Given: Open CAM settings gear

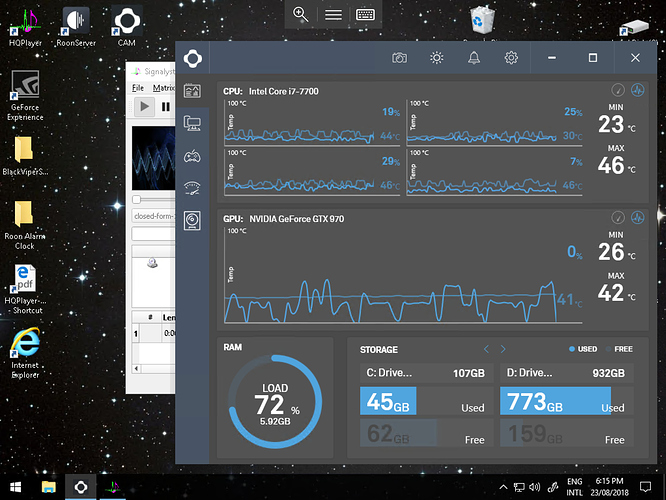Looking at the screenshot, I should pyautogui.click(x=511, y=58).
